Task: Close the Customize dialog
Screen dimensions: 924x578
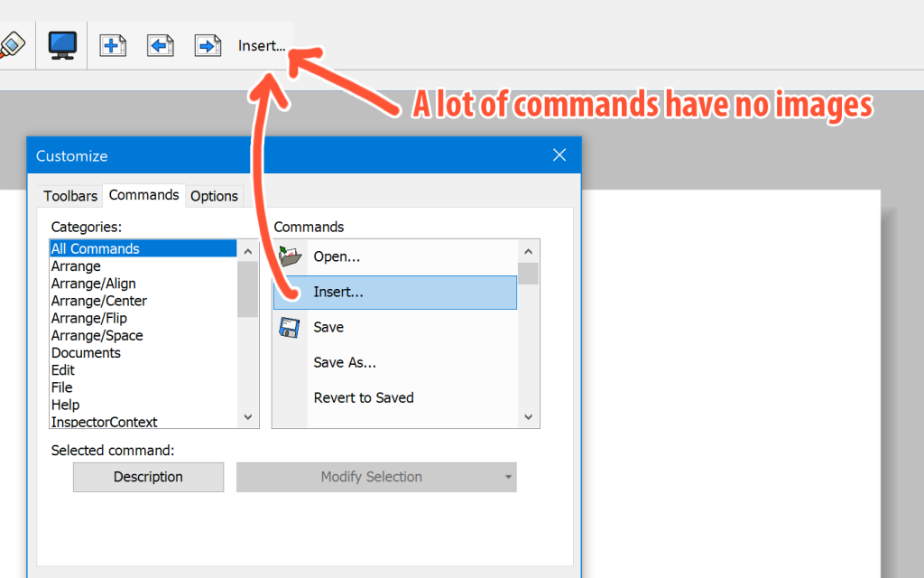Action: click(x=559, y=155)
